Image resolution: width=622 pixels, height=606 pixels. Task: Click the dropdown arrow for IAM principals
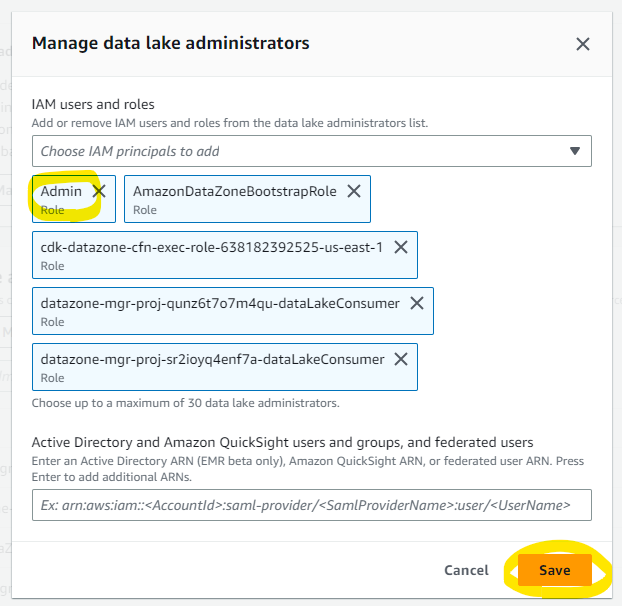tap(575, 151)
